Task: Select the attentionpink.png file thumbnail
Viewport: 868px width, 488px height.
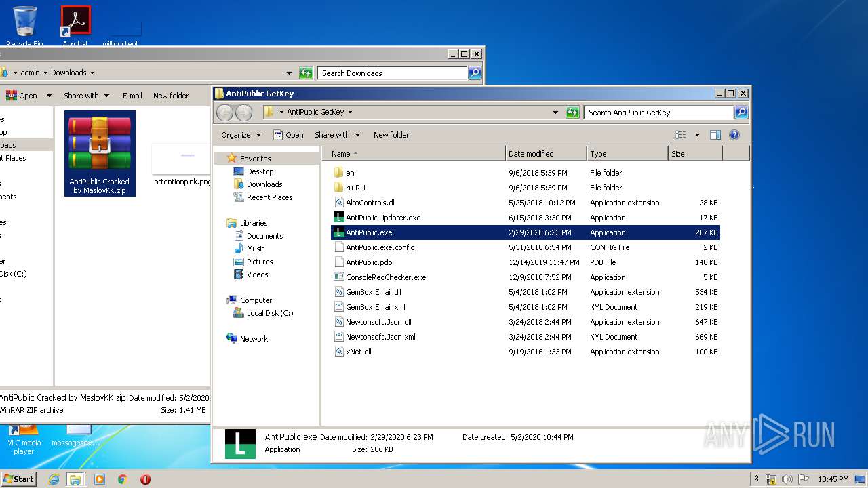Action: click(183, 165)
